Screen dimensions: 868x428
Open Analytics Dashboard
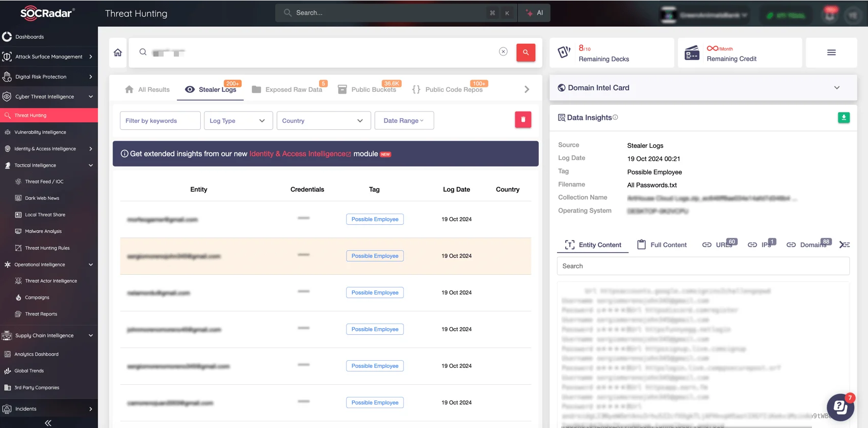pos(36,355)
